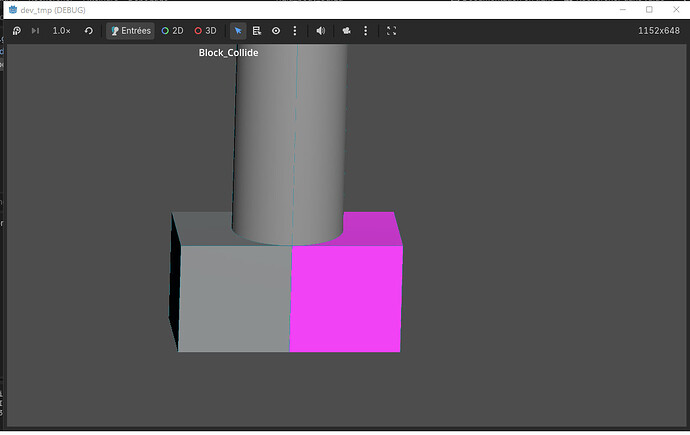The image size is (690, 435).
Task: Open the list selectable nodes tool
Action: [x=257, y=31]
